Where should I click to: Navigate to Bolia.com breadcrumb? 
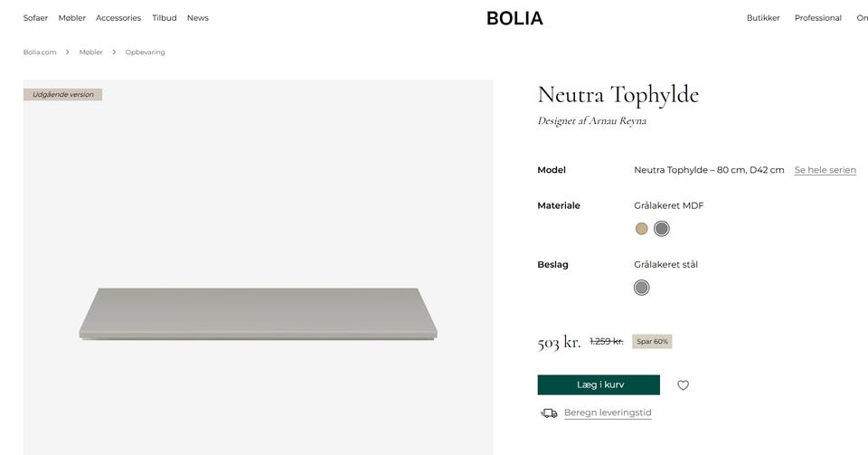point(40,52)
